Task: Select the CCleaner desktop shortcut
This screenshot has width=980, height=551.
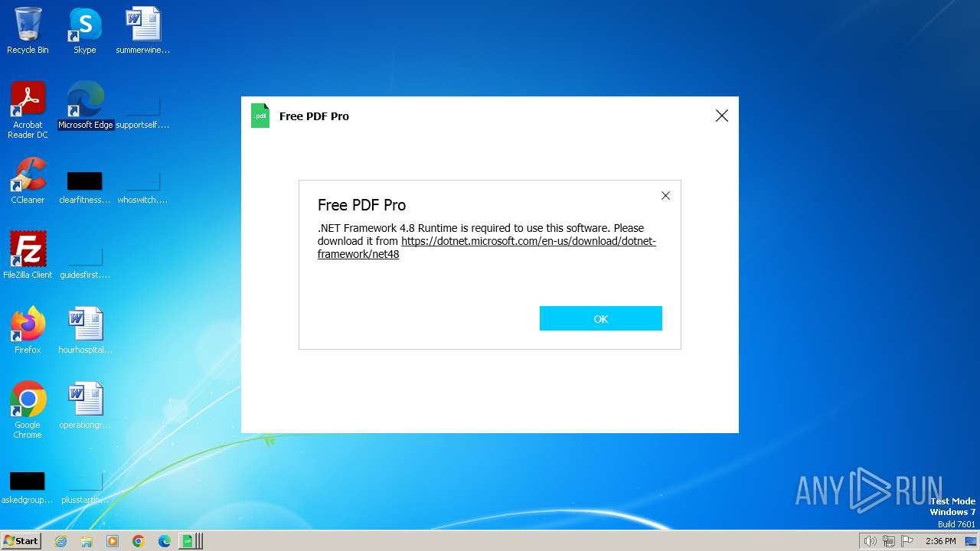Action: 28,181
